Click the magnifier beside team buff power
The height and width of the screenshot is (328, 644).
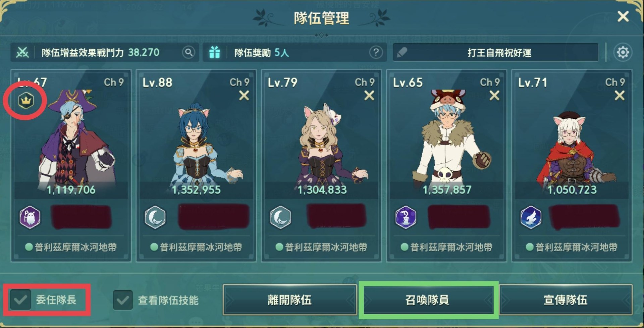click(189, 52)
